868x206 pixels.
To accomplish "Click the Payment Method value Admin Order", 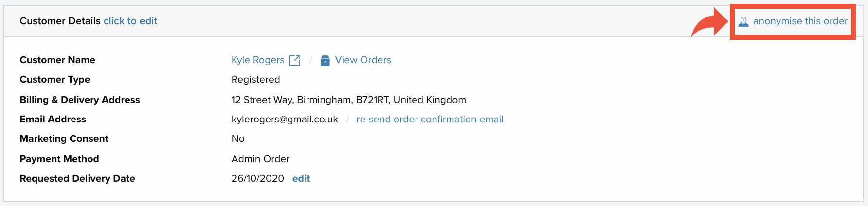I will [260, 159].
